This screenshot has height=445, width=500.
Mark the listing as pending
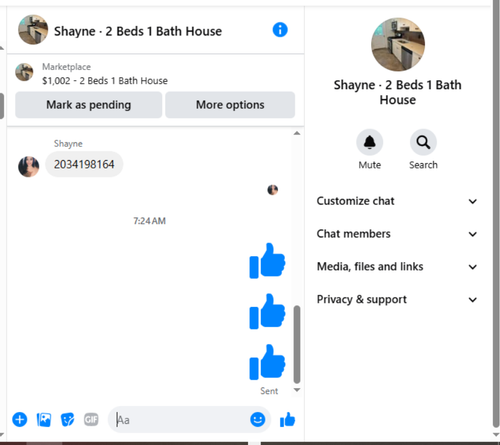coord(88,105)
